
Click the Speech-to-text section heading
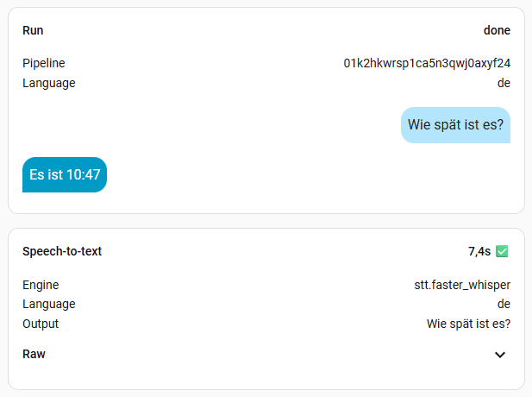click(62, 251)
